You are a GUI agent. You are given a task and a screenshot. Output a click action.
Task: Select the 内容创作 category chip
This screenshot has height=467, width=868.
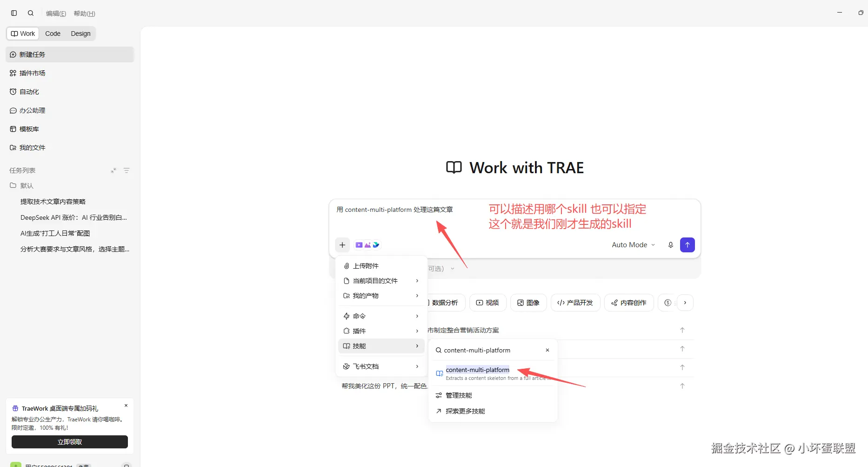[629, 303]
